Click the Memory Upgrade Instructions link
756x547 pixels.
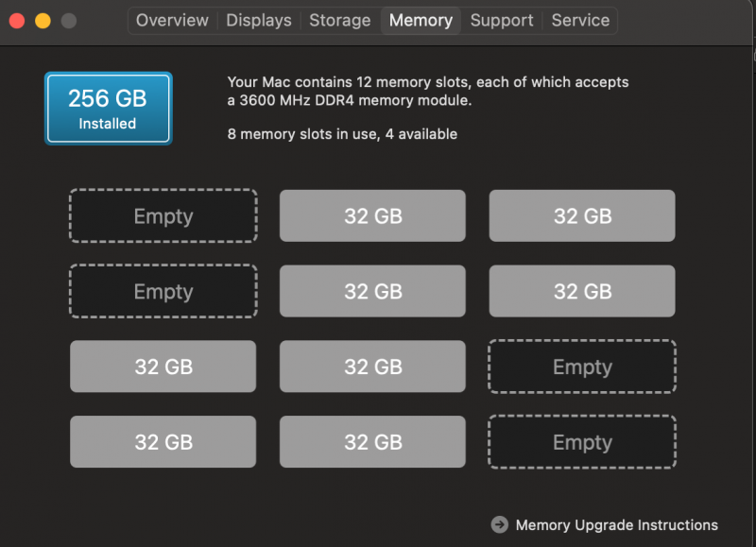(616, 524)
